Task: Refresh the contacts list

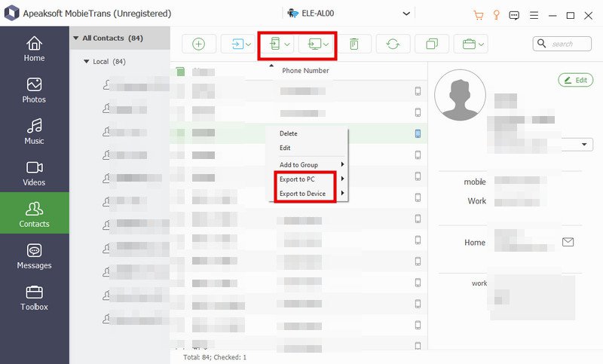Action: pyautogui.click(x=393, y=44)
